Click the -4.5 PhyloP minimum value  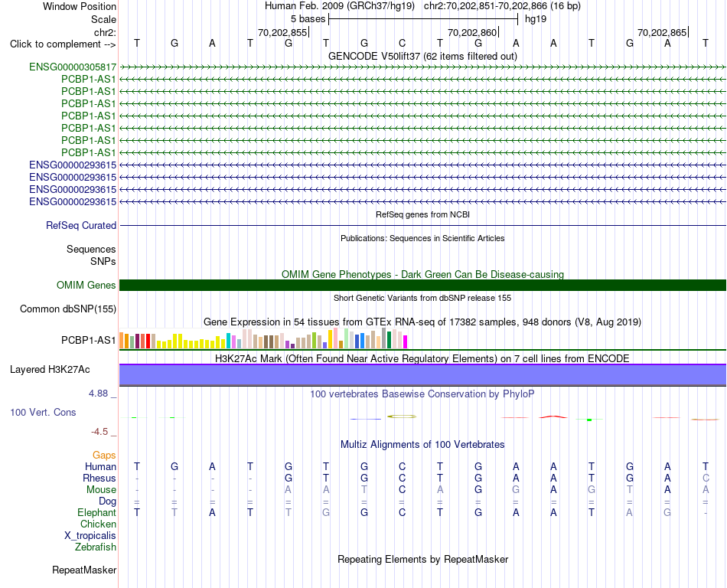click(x=99, y=432)
